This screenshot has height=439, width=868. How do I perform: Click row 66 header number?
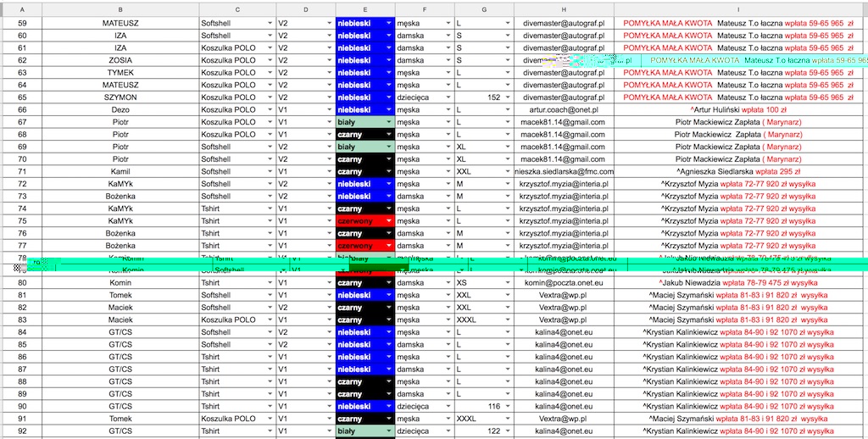[22, 110]
